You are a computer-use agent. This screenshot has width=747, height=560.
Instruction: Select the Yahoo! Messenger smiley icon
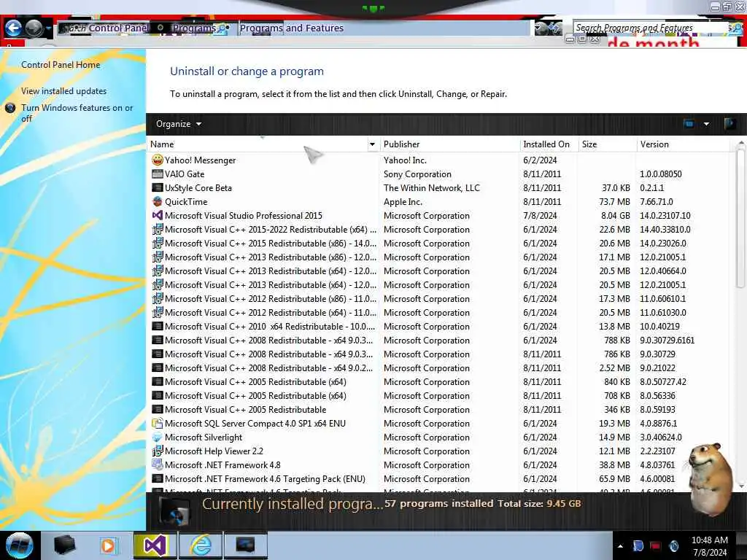158,160
